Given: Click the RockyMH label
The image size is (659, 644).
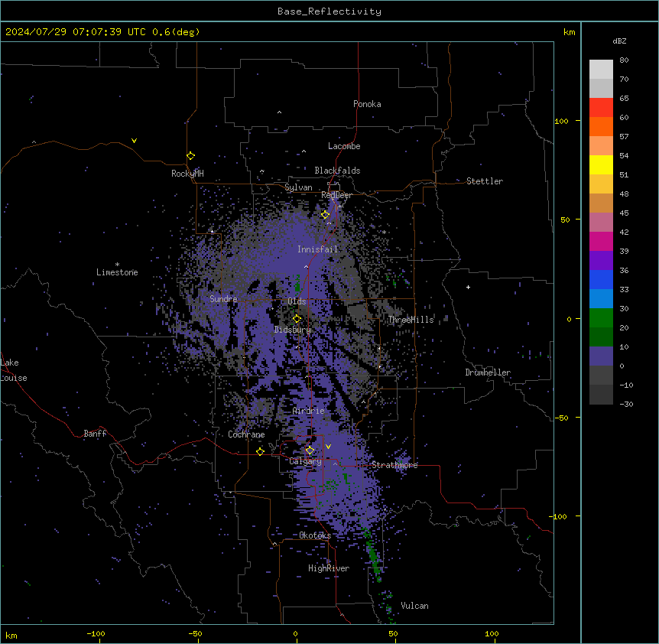Looking at the screenshot, I should click(187, 174).
